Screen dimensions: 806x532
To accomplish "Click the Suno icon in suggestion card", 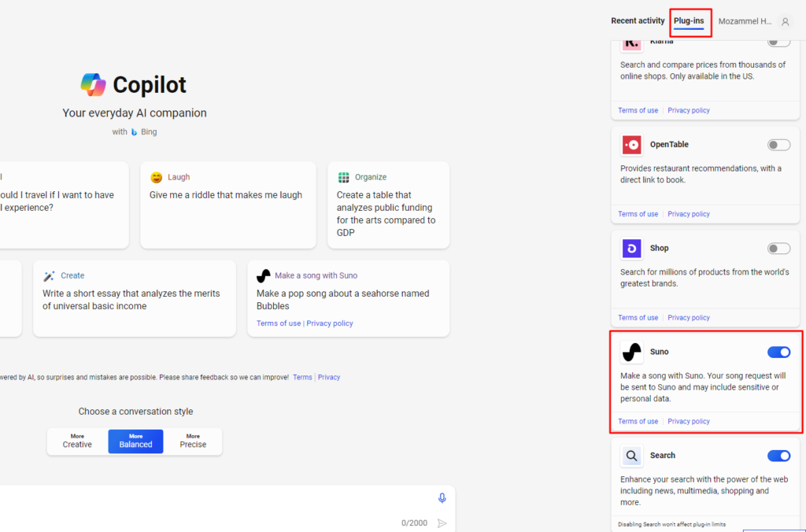I will 263,276.
